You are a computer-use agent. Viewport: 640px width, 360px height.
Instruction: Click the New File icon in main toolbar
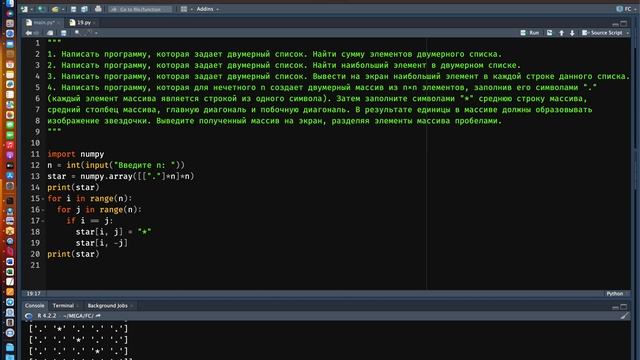tap(24, 9)
